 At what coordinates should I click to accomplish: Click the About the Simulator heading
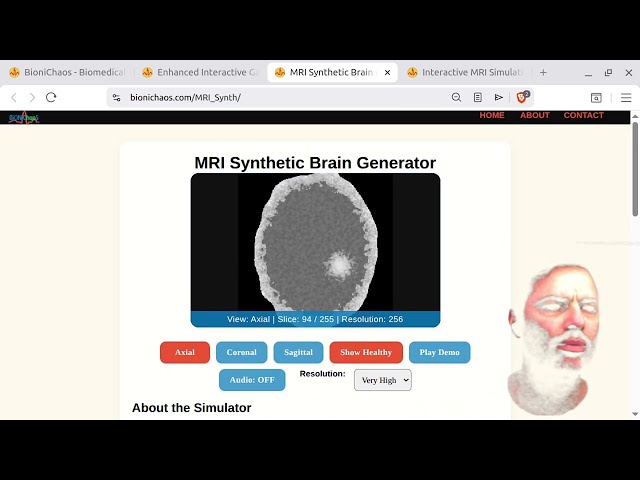191,408
